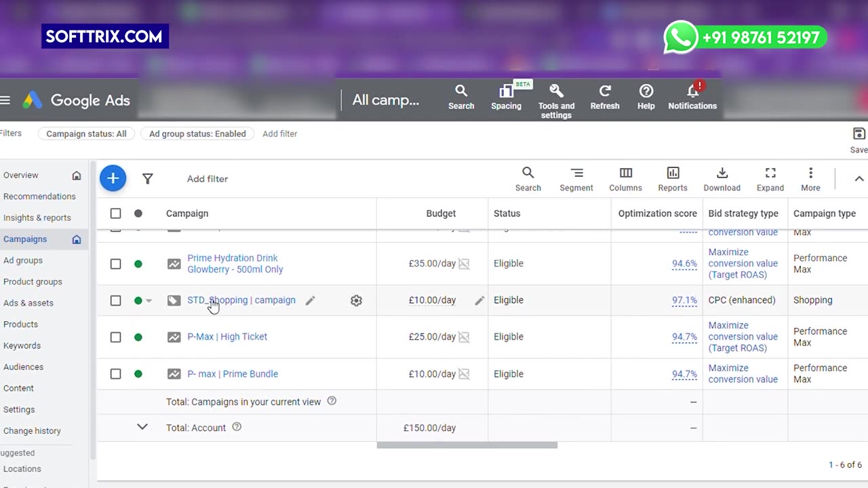Expand the Total: Account row chevron
The image size is (868, 488).
point(142,427)
